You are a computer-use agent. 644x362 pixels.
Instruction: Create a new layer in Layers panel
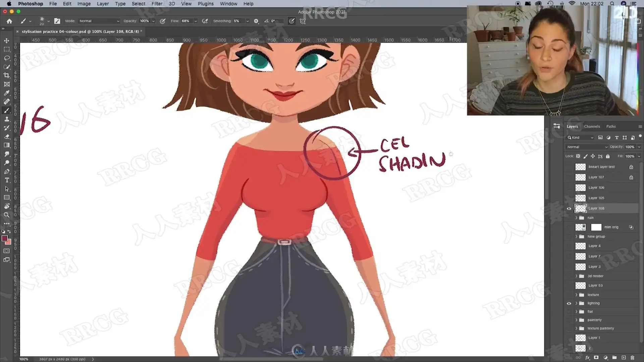click(624, 358)
